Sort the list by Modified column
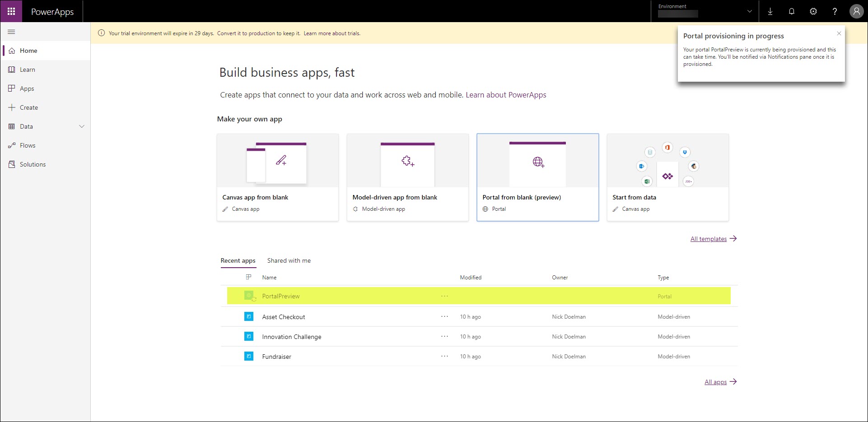Image resolution: width=868 pixels, height=422 pixels. [471, 278]
